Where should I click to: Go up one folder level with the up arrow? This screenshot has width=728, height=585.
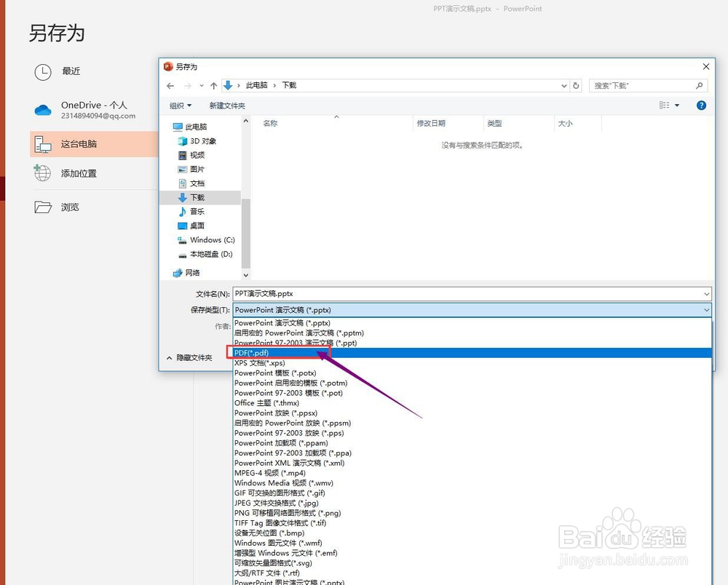pyautogui.click(x=213, y=86)
